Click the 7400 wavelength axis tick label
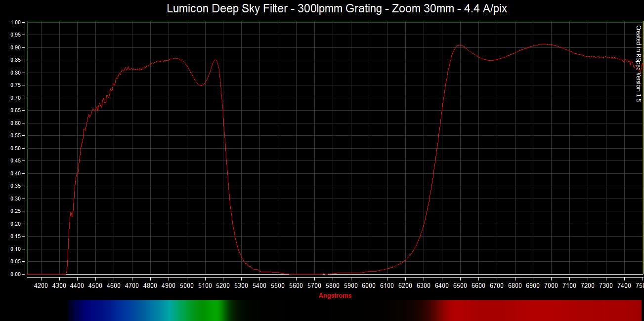This screenshot has height=321, width=644. 624,285
